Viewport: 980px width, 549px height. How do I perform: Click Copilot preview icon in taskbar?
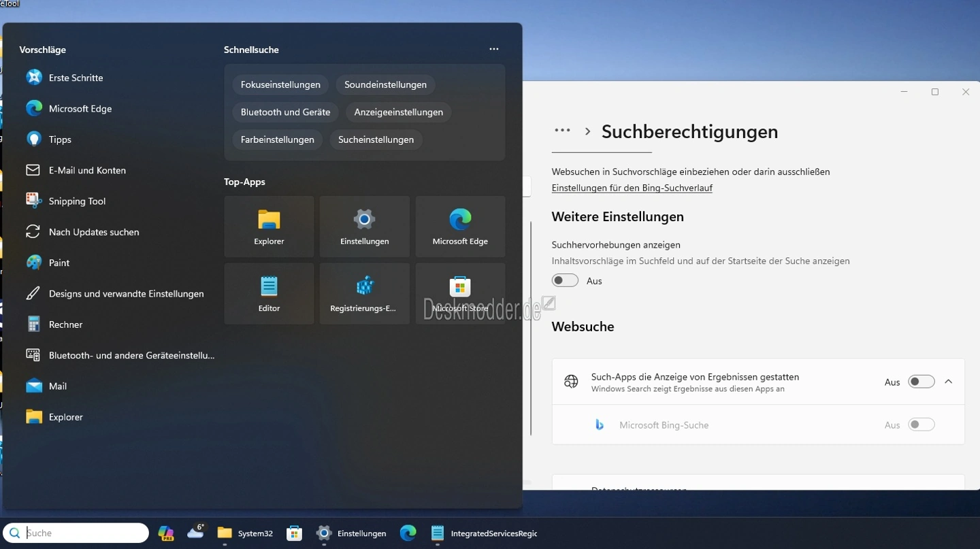[166, 533]
